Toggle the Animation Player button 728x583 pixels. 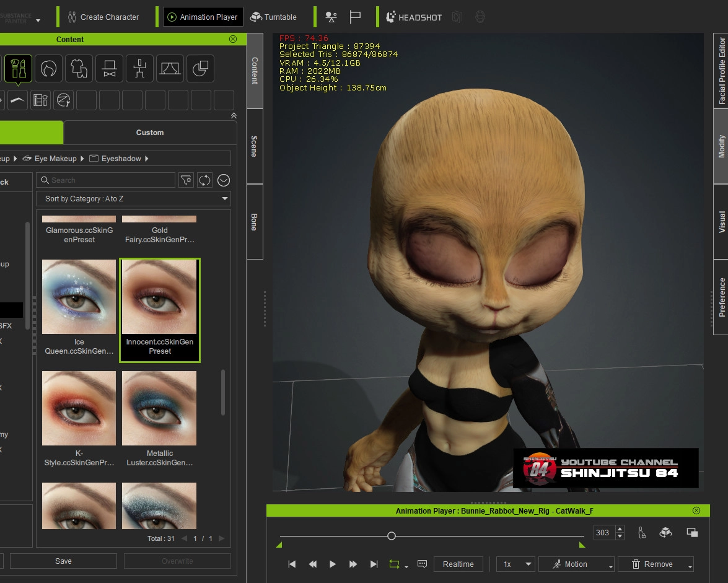point(203,17)
